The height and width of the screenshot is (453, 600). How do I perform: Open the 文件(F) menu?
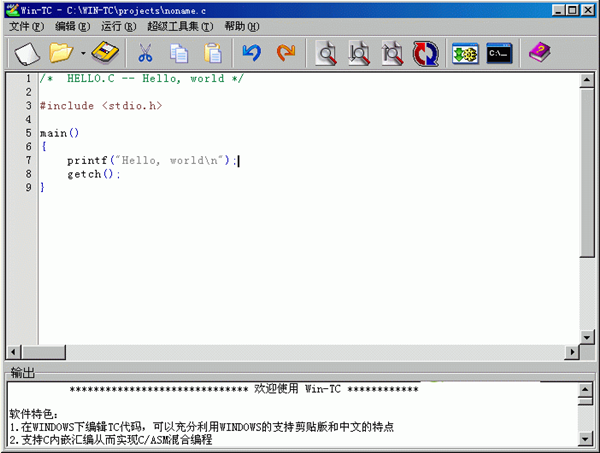coord(26,26)
